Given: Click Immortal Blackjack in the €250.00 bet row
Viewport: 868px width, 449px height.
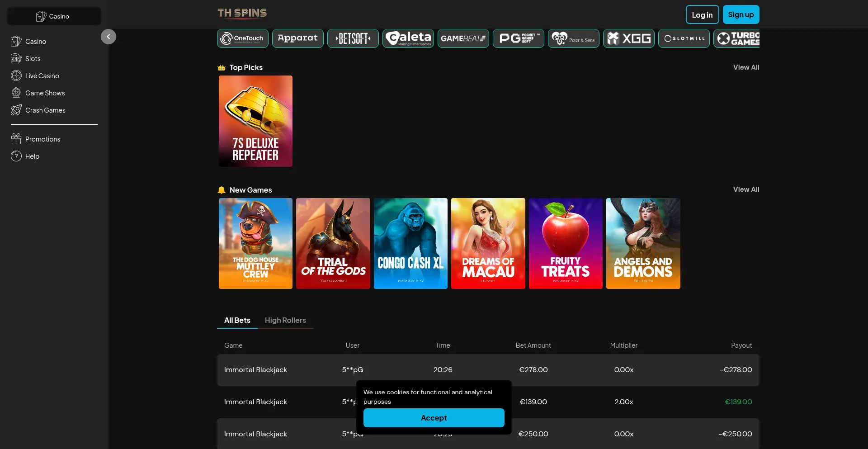Looking at the screenshot, I should pos(255,434).
